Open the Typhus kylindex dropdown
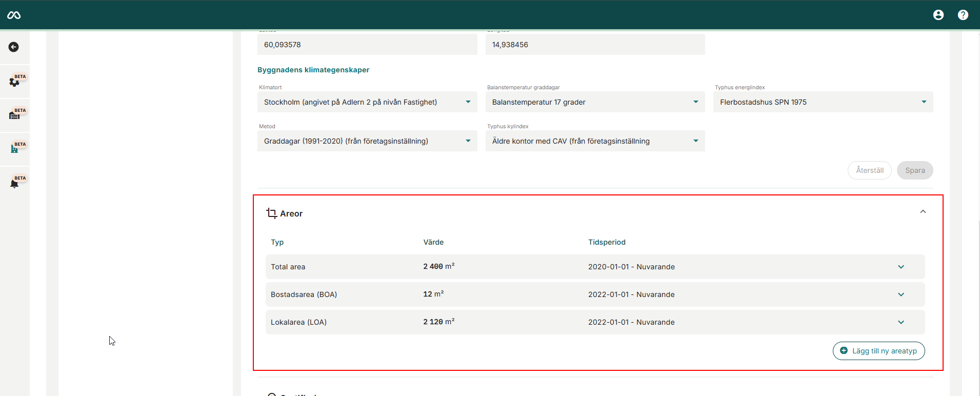The height and width of the screenshot is (396, 980). pyautogui.click(x=595, y=141)
